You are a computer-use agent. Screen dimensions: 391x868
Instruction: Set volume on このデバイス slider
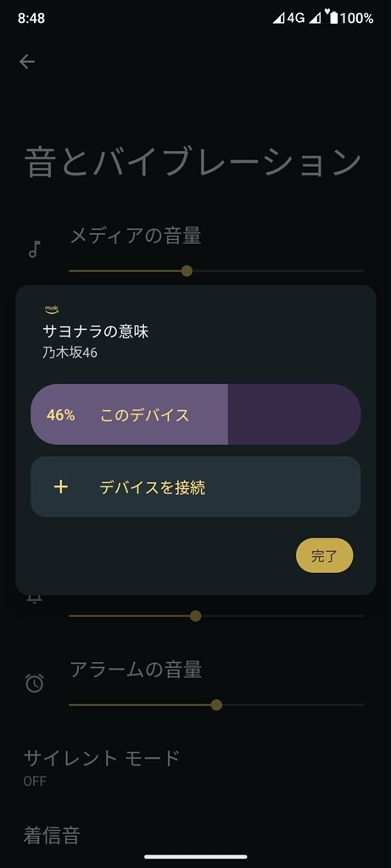pyautogui.click(x=195, y=414)
